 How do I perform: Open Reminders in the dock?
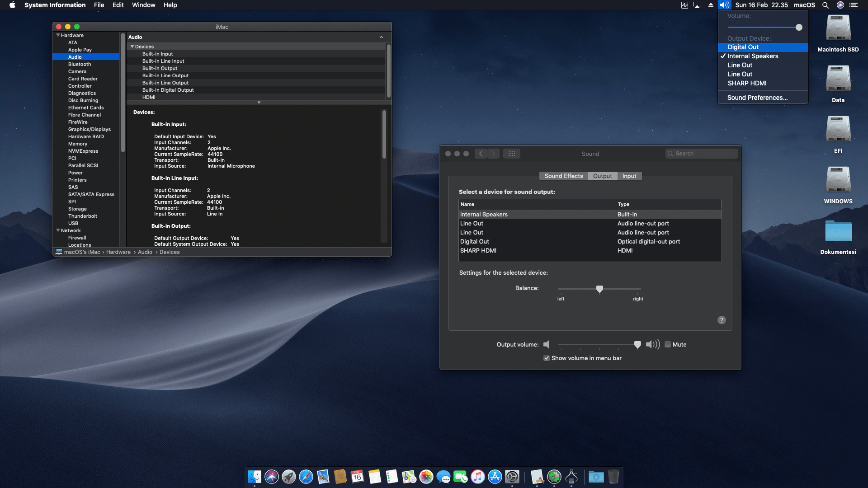tap(392, 477)
